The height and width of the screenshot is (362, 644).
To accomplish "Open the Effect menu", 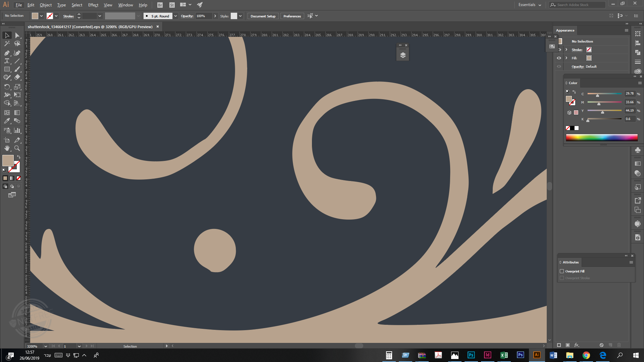I will [x=93, y=5].
